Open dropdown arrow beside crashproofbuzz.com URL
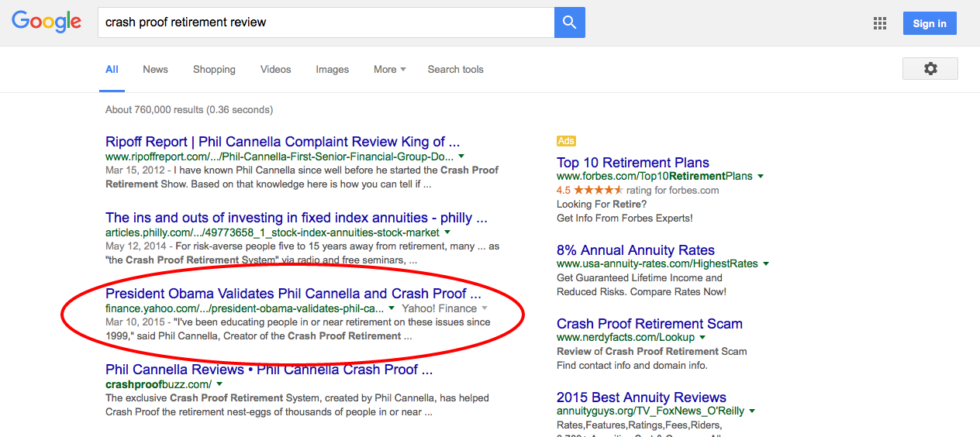Viewport: 980px width, 437px height. 220,384
